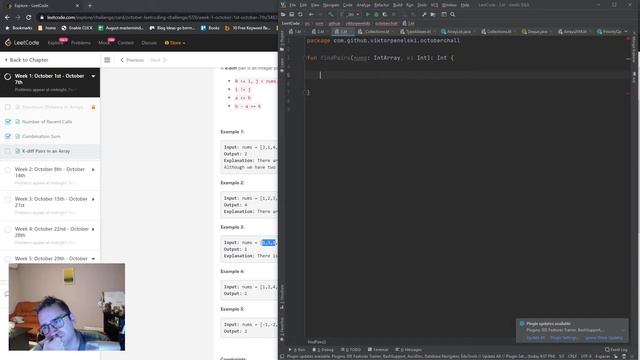Select the Week 1 progress circle
This screenshot has width=640, height=360.
pos(8,76)
